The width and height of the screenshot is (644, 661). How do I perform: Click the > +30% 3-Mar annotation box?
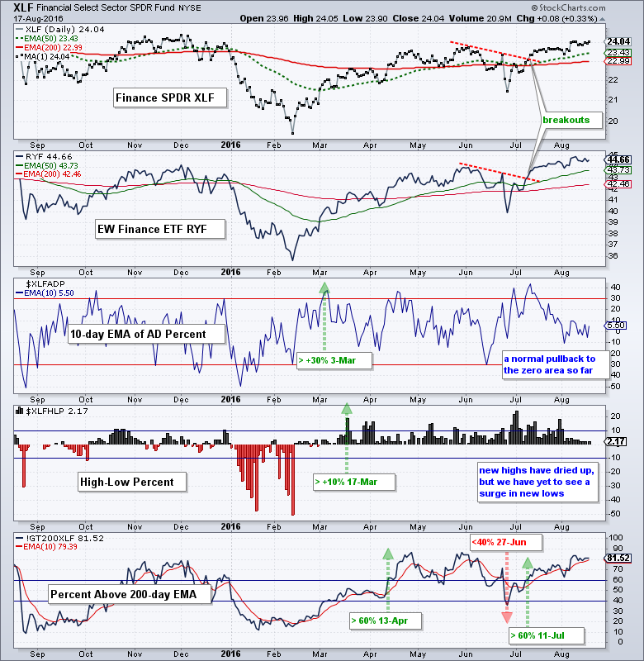point(334,361)
